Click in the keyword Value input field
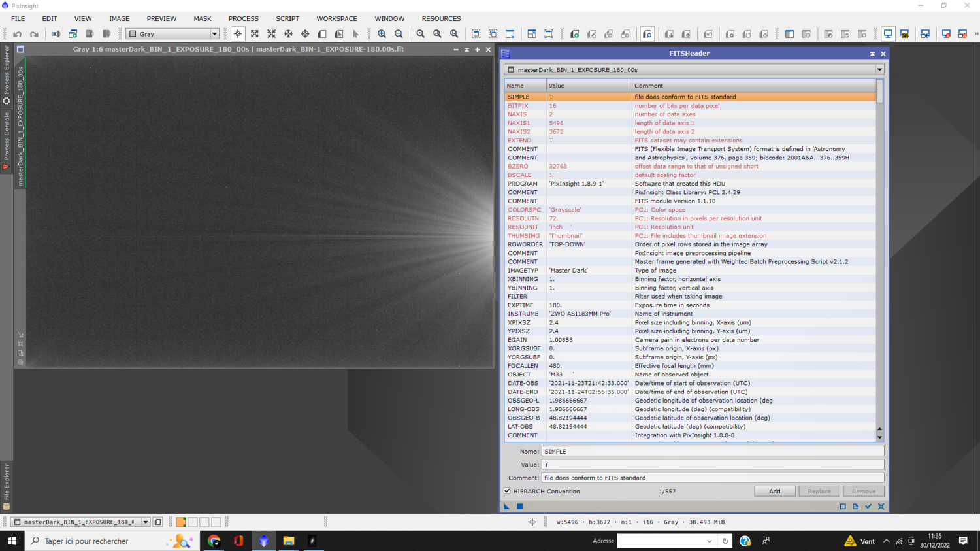The image size is (980, 551). [x=713, y=465]
